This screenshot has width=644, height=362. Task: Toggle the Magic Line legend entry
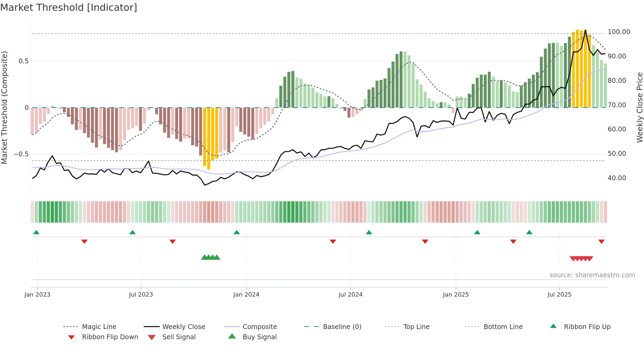[x=90, y=327]
